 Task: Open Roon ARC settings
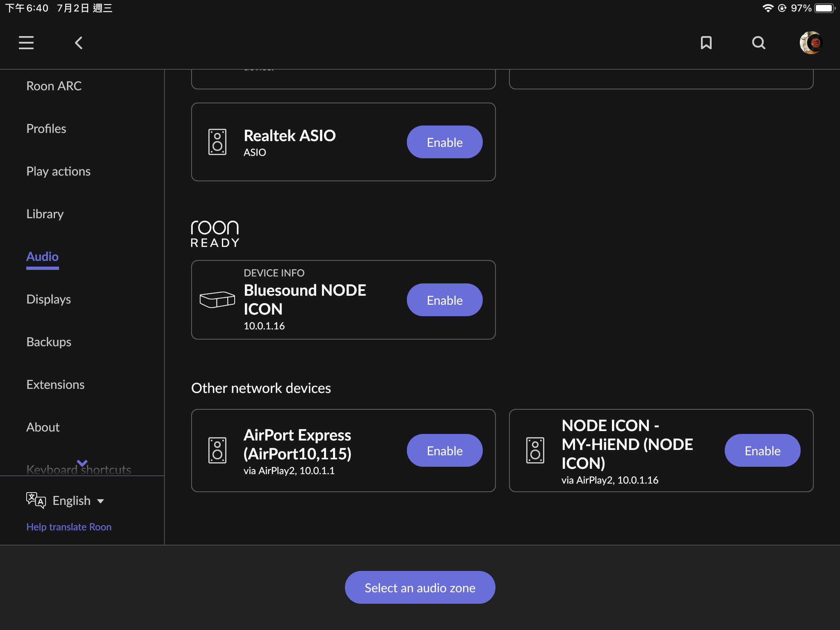point(54,86)
